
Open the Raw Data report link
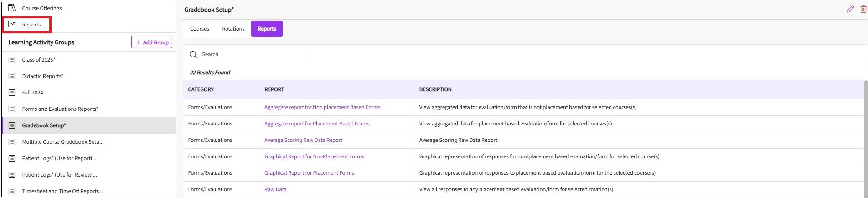pyautogui.click(x=275, y=189)
